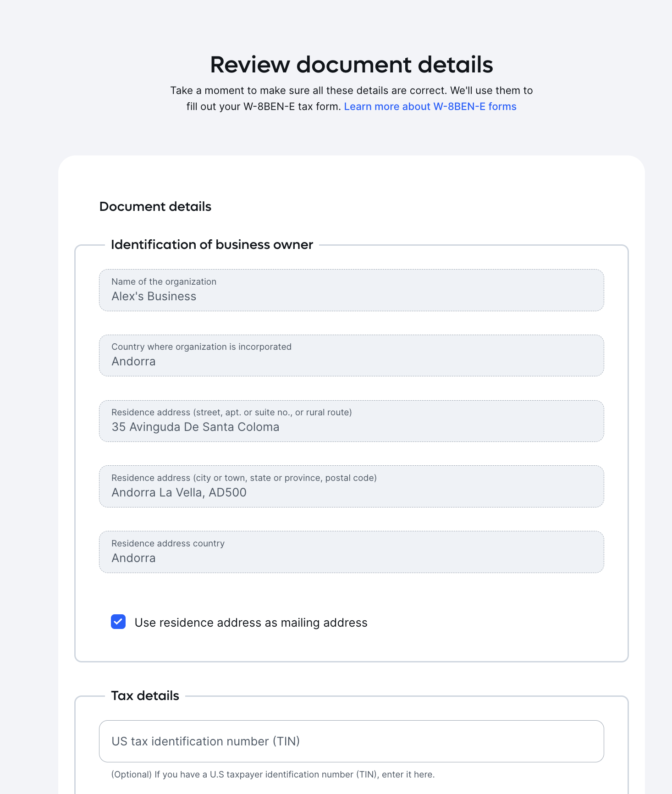Click the Alex's Business value text

(154, 297)
